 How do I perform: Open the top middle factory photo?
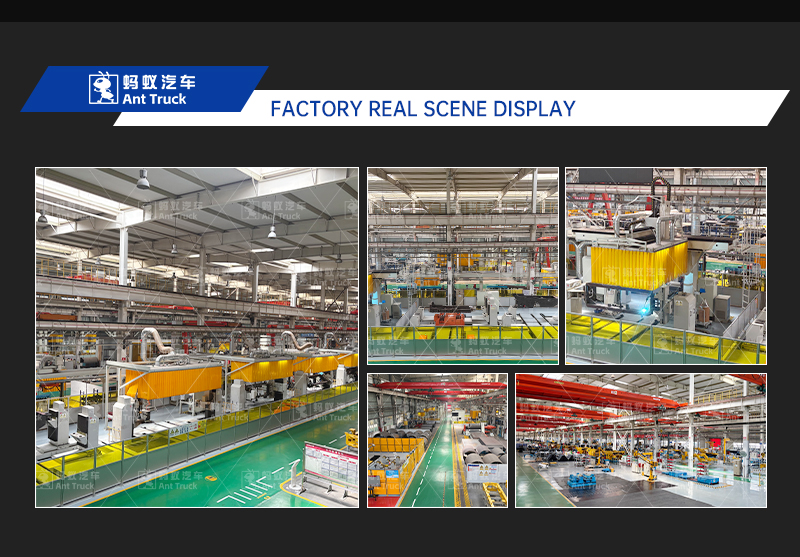(462, 265)
